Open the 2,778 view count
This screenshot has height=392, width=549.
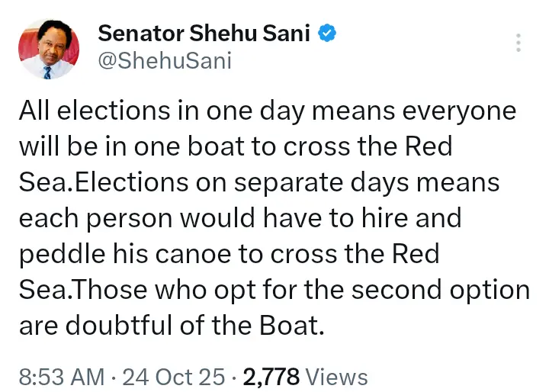(x=271, y=376)
